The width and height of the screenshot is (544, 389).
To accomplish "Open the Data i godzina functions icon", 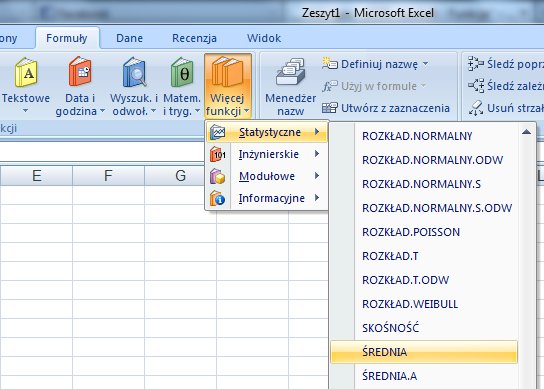I will coord(80,71).
